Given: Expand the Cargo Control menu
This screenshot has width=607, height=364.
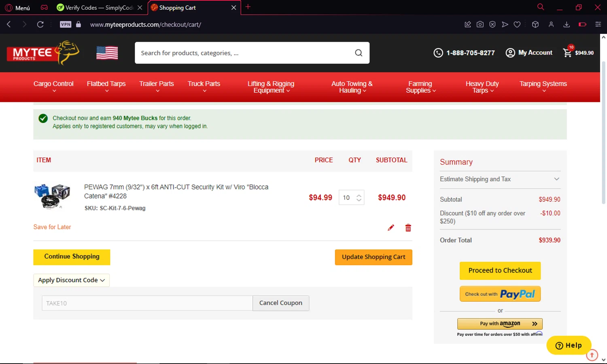Looking at the screenshot, I should [x=53, y=87].
